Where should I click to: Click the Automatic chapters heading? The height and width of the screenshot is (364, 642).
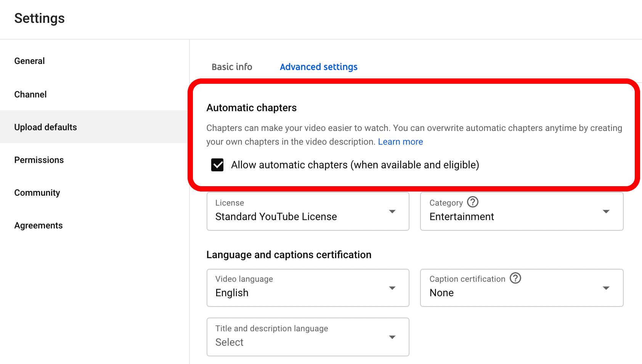click(251, 108)
